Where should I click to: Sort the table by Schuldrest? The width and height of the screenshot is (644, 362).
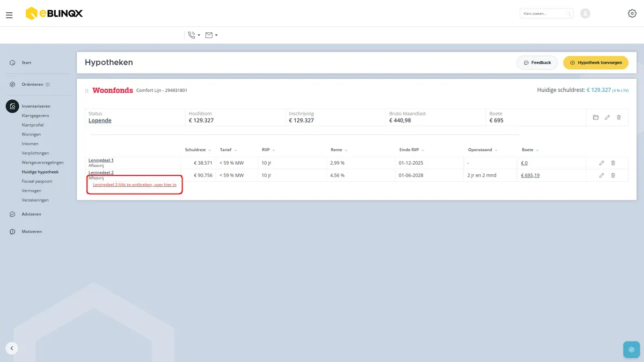coord(197,150)
